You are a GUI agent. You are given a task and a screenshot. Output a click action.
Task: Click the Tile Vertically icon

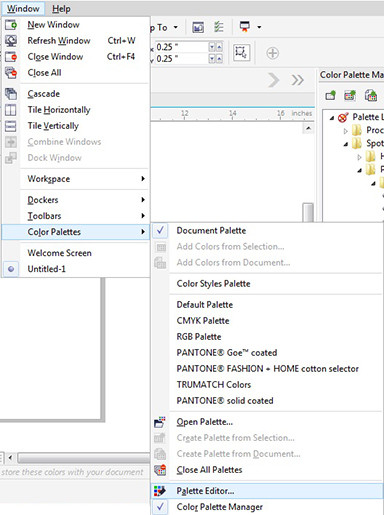click(11, 126)
